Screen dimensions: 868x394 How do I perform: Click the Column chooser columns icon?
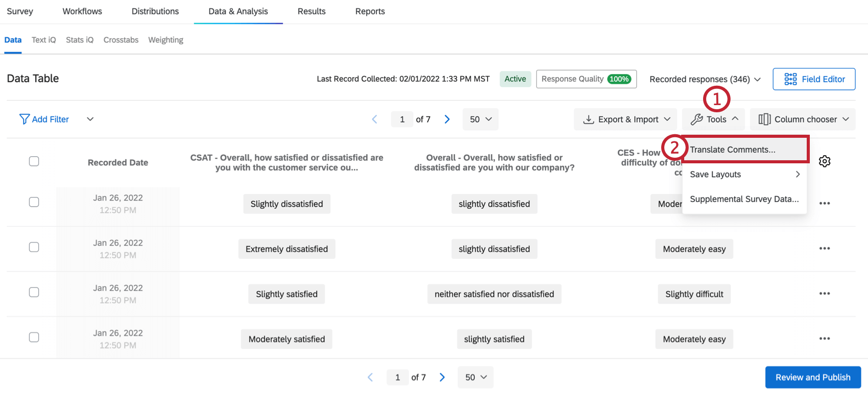point(764,119)
